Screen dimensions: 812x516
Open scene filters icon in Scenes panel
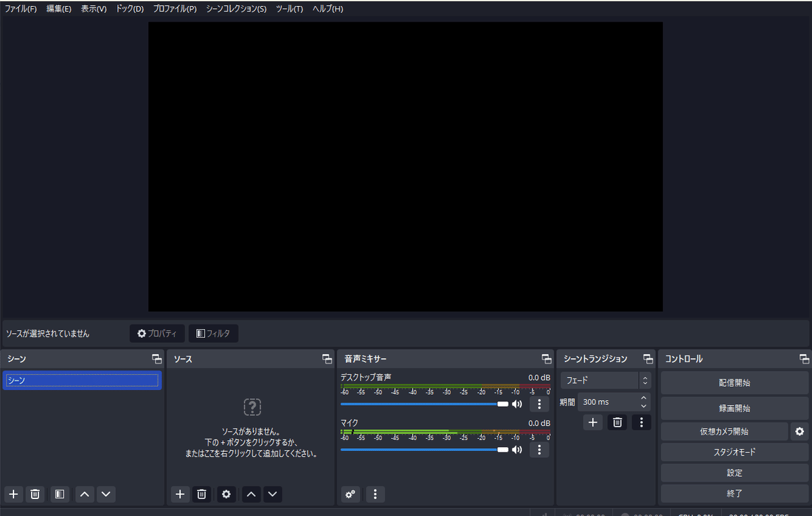tap(60, 494)
